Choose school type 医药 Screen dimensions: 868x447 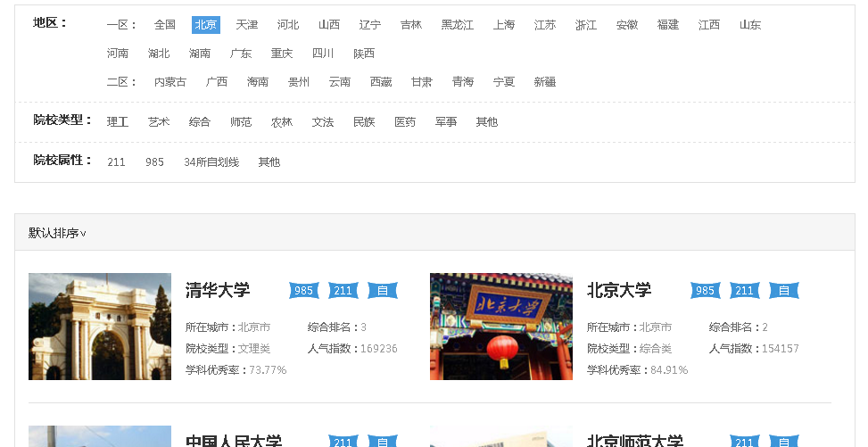point(405,122)
